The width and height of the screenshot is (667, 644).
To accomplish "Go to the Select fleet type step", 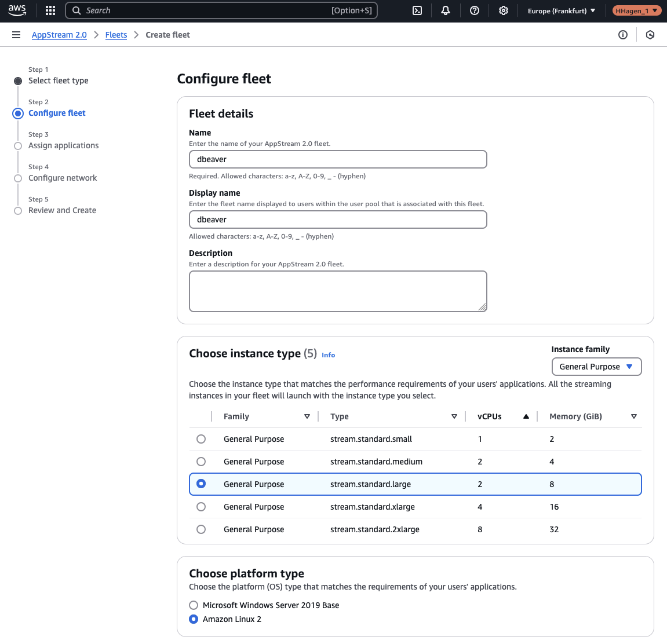I will [58, 80].
